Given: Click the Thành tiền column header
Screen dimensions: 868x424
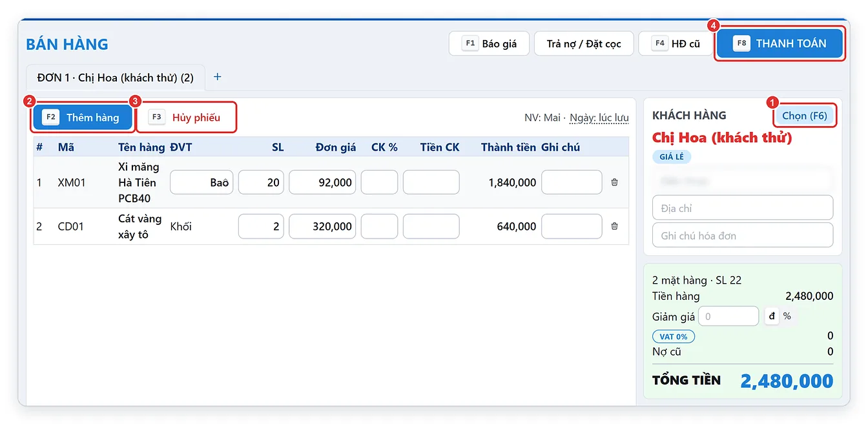Looking at the screenshot, I should click(x=508, y=147).
